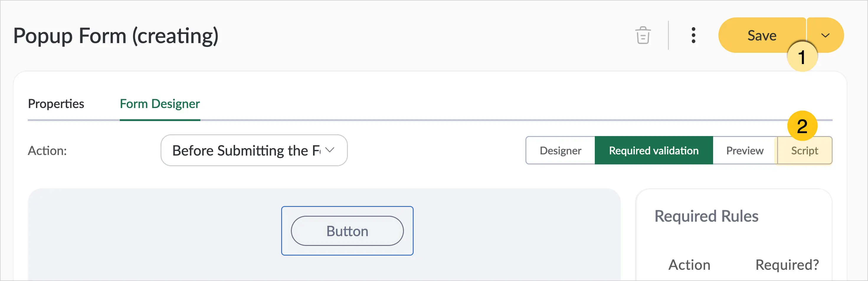The image size is (868, 281).
Task: Click the Action column header
Action: tap(689, 265)
